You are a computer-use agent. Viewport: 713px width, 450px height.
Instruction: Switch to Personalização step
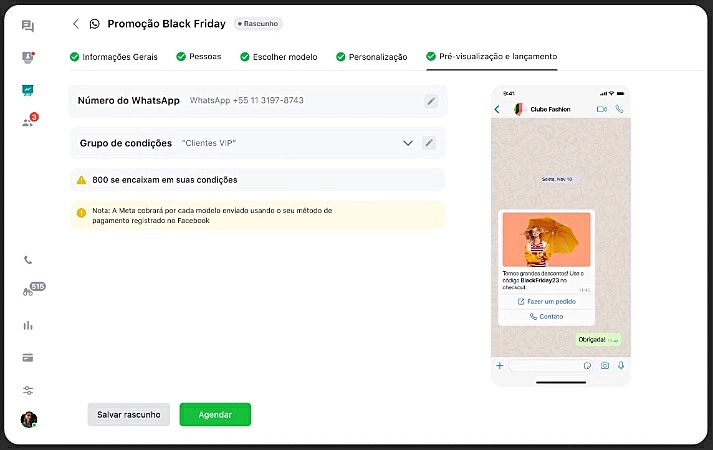(x=372, y=57)
